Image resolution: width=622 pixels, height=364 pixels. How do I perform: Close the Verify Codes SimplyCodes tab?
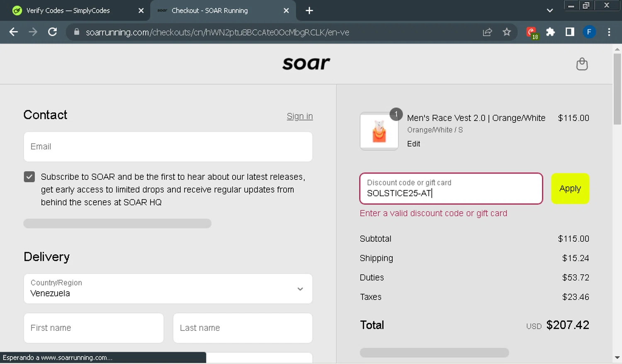point(141,11)
